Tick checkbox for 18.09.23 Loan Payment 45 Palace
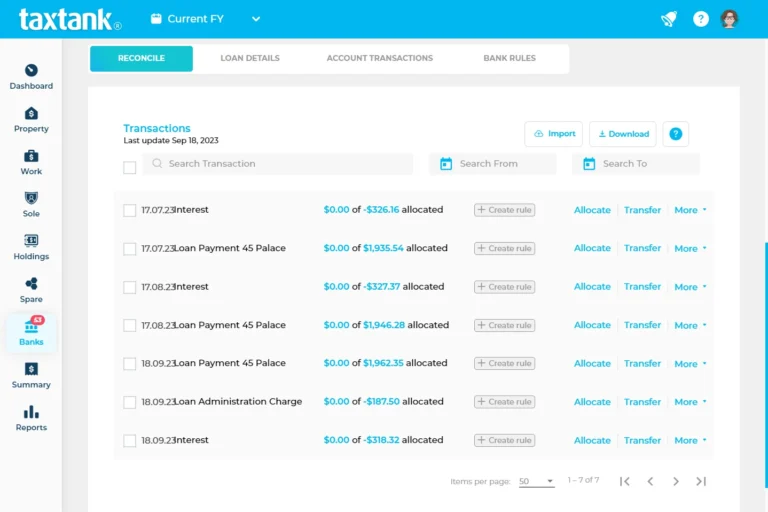This screenshot has height=512, width=768. [129, 364]
